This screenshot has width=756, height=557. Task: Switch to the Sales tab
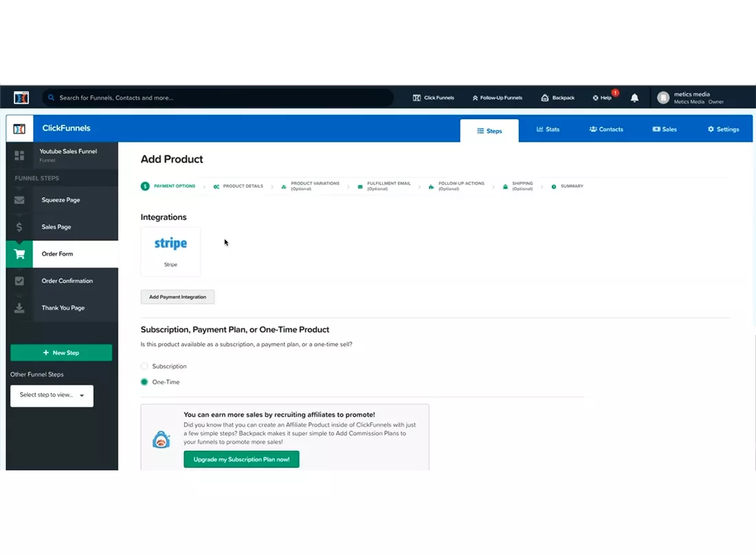(665, 129)
